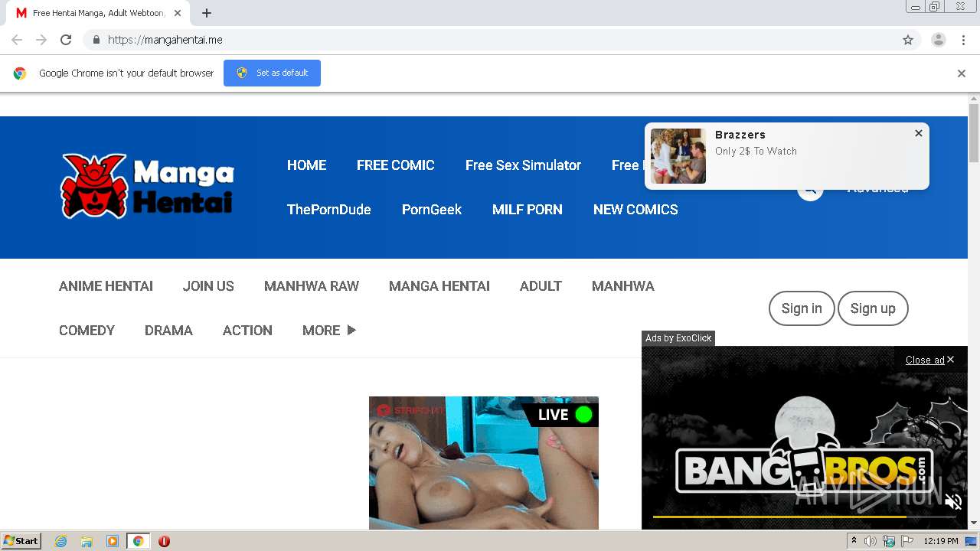Select the COMEDY genre
The width and height of the screenshot is (980, 551).
point(87,331)
